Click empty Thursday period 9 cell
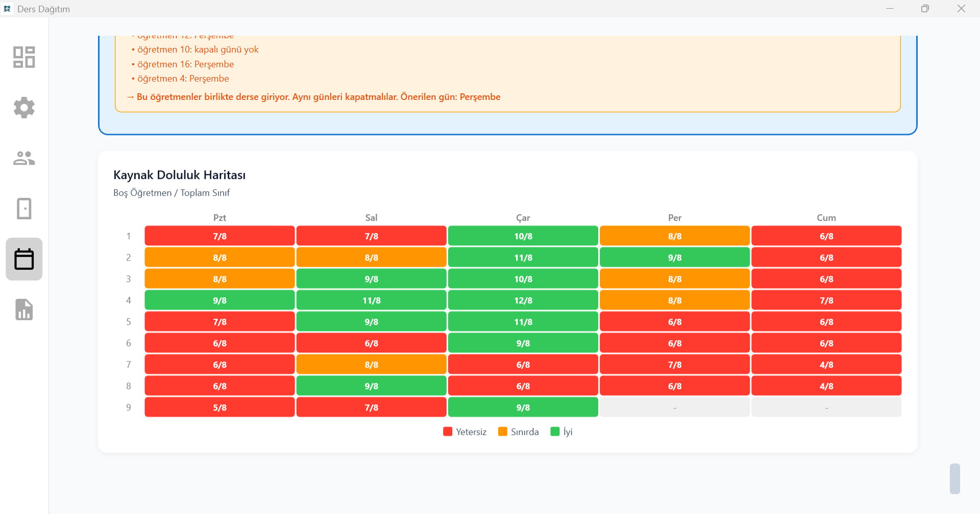This screenshot has width=980, height=514. (674, 407)
